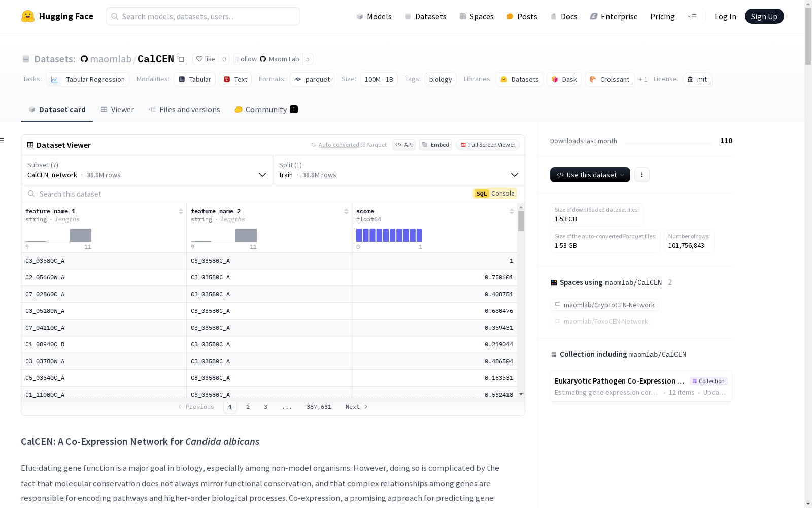
Task: Open the maomlab/ToxoCEN-Network space
Action: pyautogui.click(x=601, y=321)
